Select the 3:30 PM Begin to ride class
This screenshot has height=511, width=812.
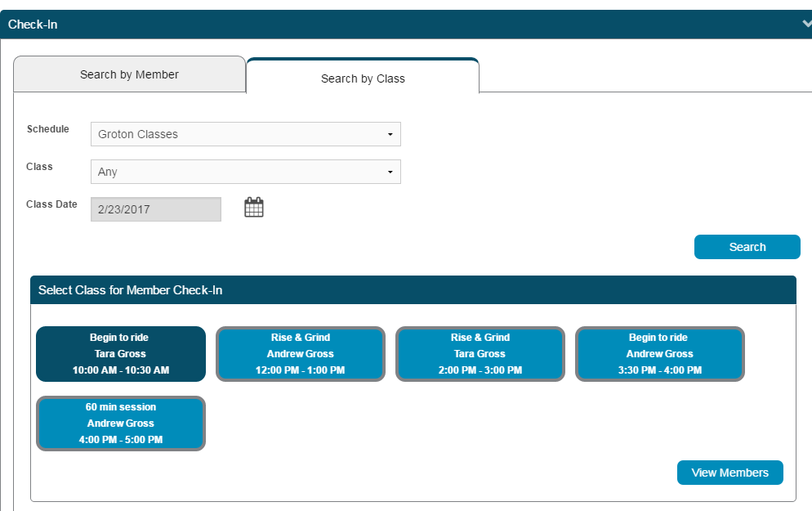pos(660,354)
